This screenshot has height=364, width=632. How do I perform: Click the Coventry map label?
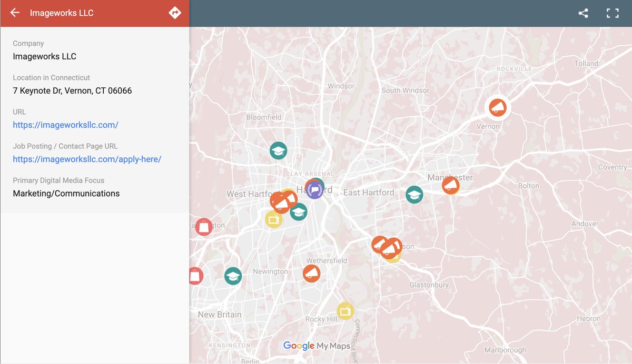613,167
